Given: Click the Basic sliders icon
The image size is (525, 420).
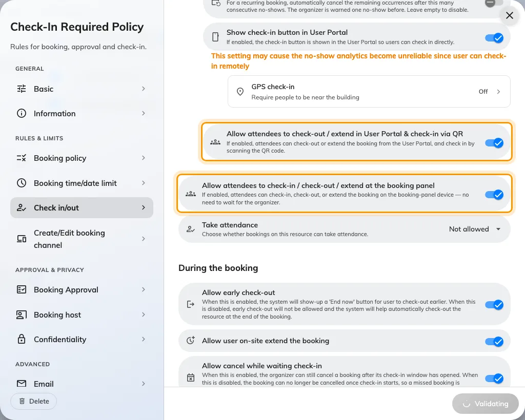Looking at the screenshot, I should click(x=22, y=89).
